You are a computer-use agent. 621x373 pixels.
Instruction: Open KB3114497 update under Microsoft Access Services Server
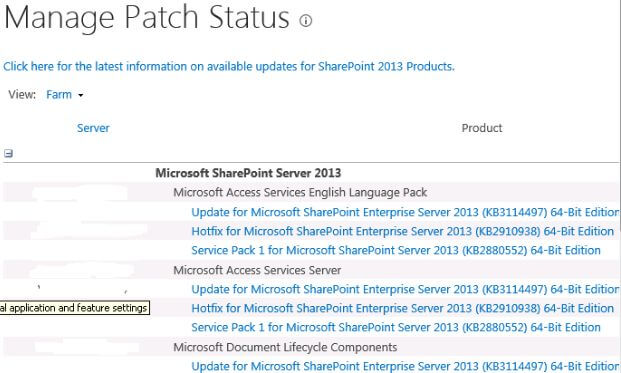tap(405, 289)
